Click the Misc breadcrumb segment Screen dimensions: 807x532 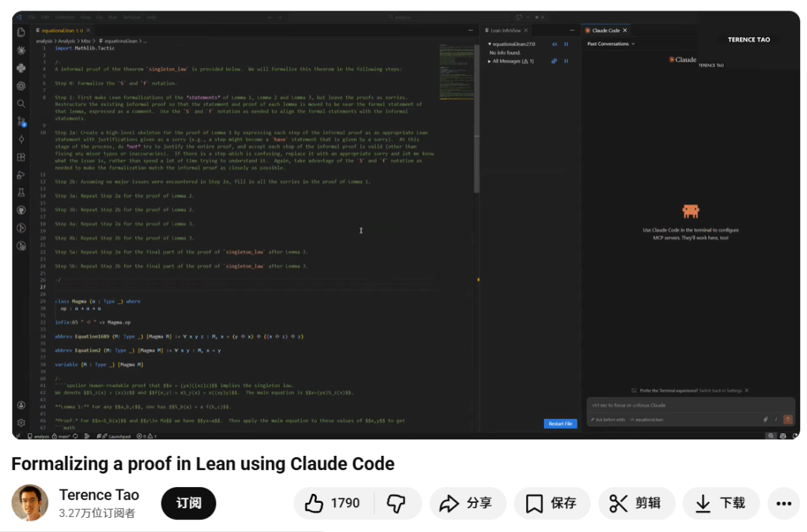[x=85, y=40]
